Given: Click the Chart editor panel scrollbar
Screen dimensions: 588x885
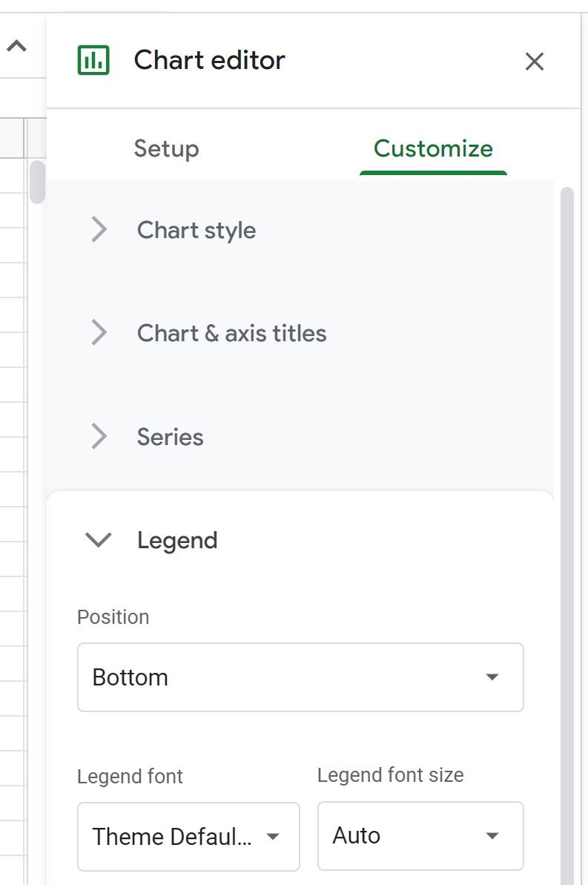Looking at the screenshot, I should pos(567,536).
